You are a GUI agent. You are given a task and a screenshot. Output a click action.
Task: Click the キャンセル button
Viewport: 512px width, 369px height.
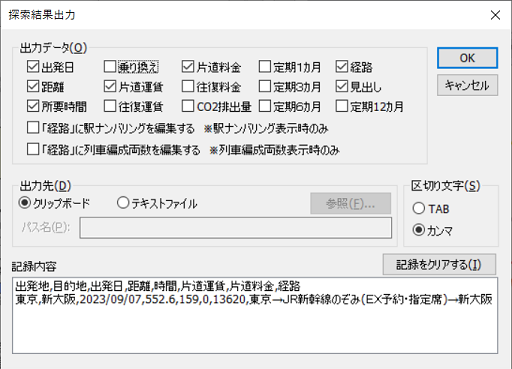coord(467,85)
